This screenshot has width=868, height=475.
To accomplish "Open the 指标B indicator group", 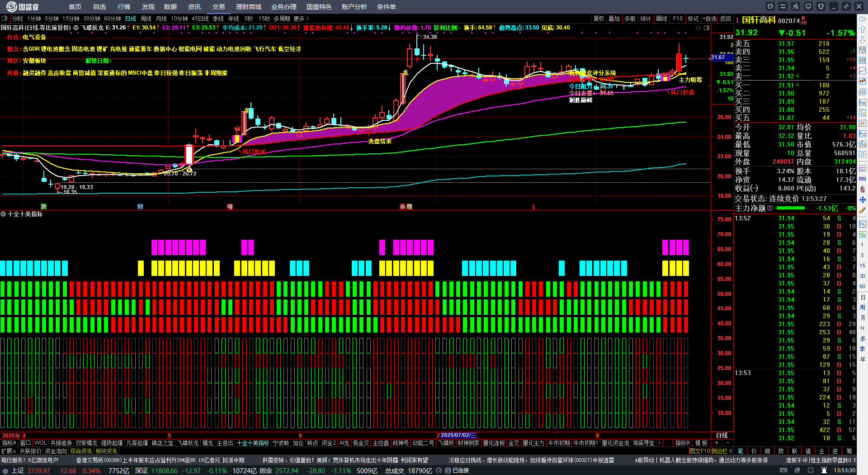I will point(683,443).
